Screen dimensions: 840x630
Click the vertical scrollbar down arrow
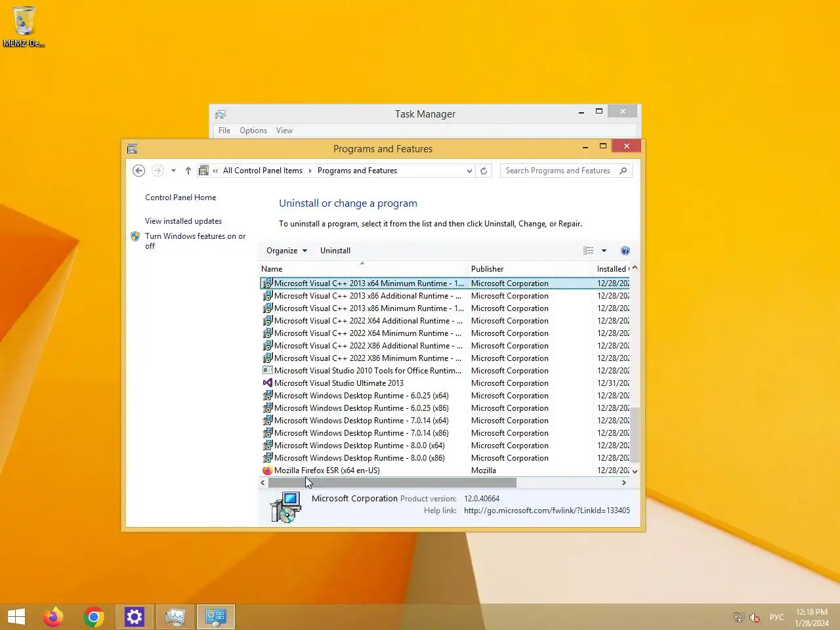click(x=635, y=471)
